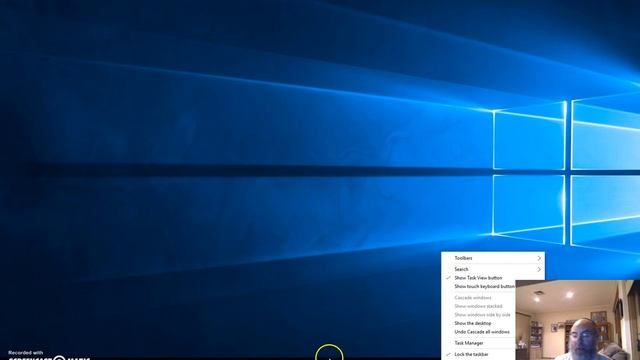Choose Undo Cascade all windows

pos(479,332)
